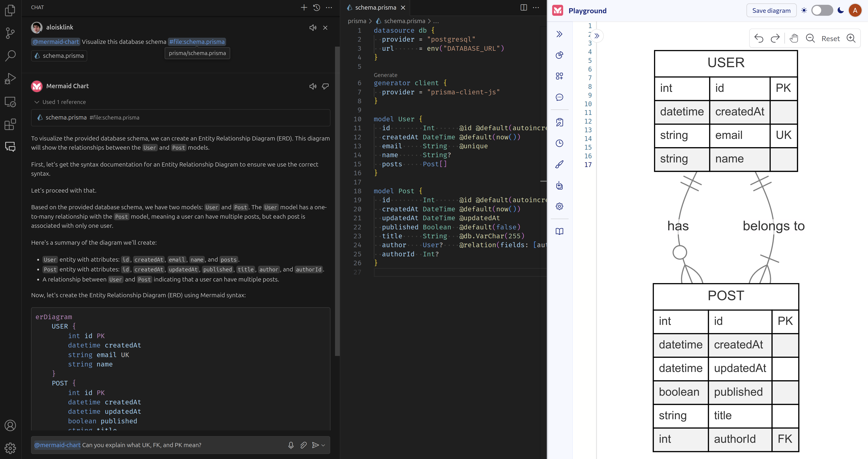
Task: Attach a file with the paperclip icon
Action: coord(303,445)
